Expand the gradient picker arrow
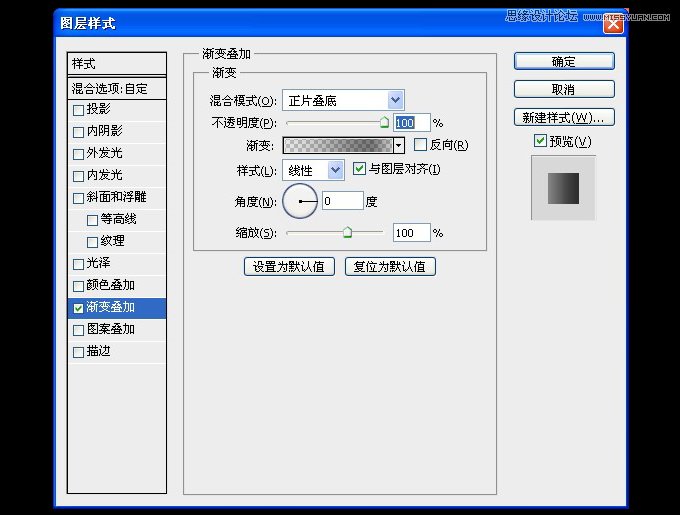This screenshot has height=515, width=680. tap(399, 146)
